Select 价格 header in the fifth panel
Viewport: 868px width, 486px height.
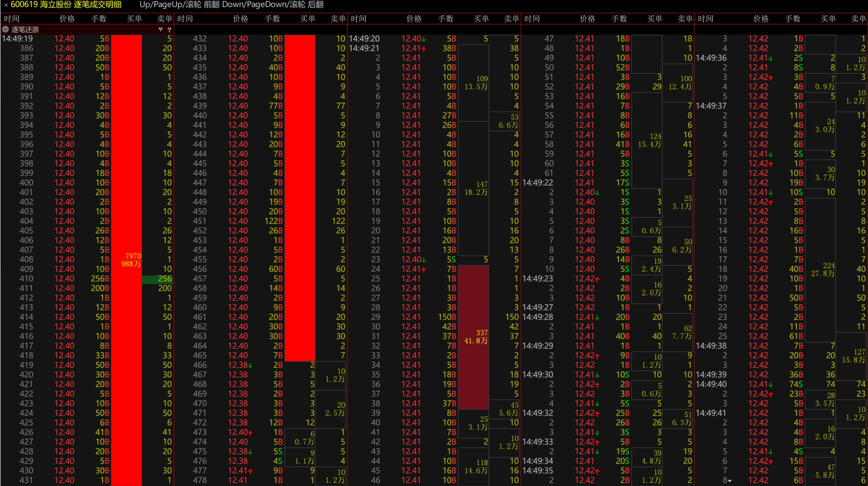coord(761,19)
